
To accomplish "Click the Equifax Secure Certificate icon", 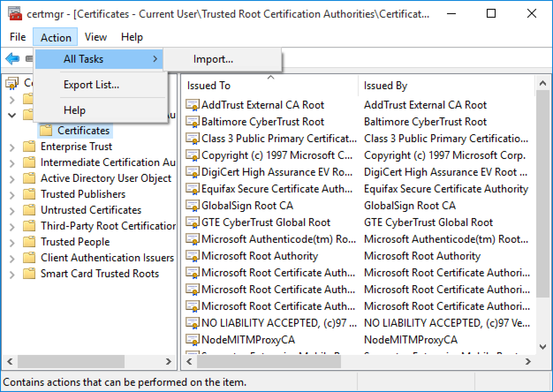I will [x=193, y=189].
